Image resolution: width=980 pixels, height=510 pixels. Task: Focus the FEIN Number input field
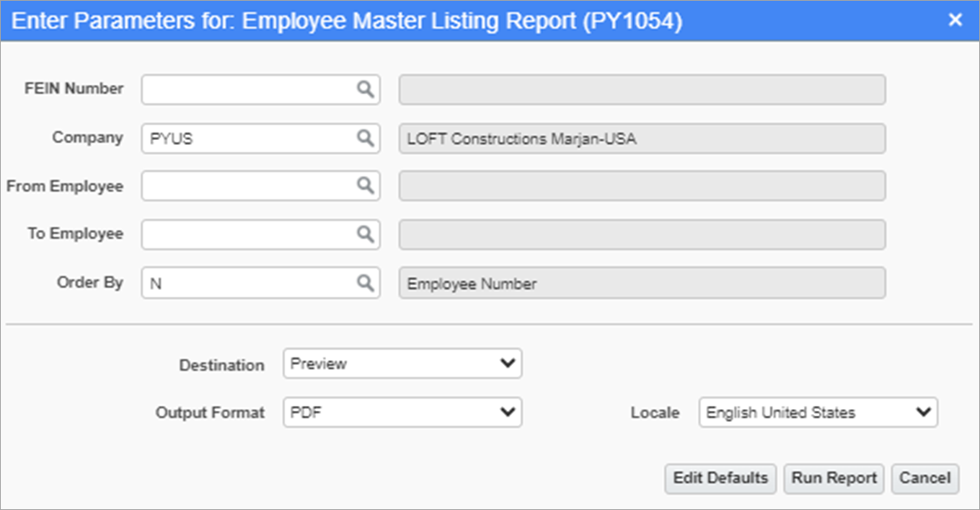tap(260, 89)
